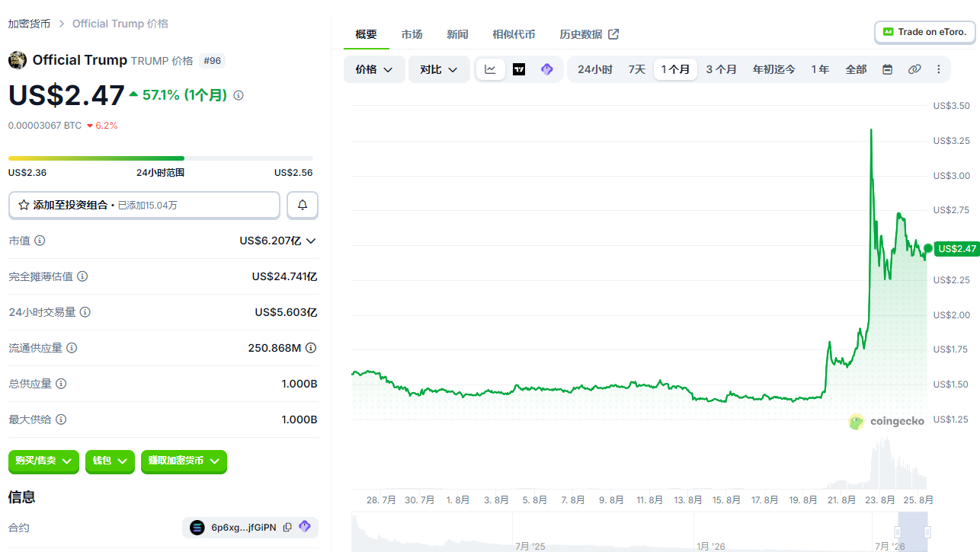Switch to the 概要 tab
Viewport: 980px width, 552px height.
point(366,34)
